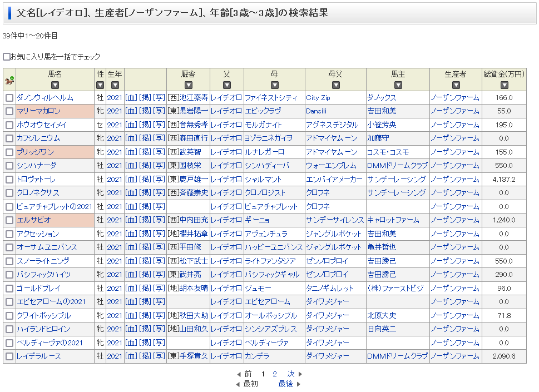Click owner link サンデーレーシング for トロヴァトーレ
This screenshot has height=392, width=539.
tap(396, 179)
